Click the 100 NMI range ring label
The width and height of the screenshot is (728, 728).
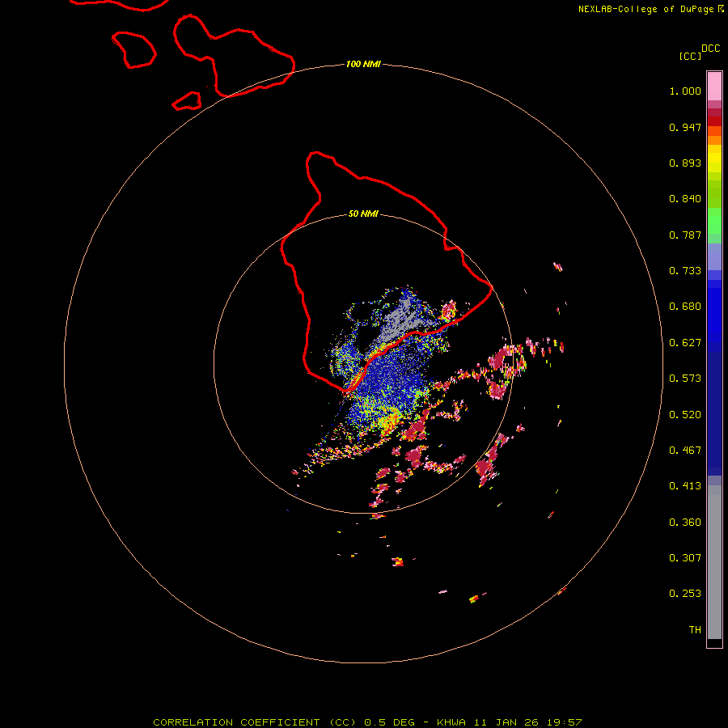[x=363, y=64]
